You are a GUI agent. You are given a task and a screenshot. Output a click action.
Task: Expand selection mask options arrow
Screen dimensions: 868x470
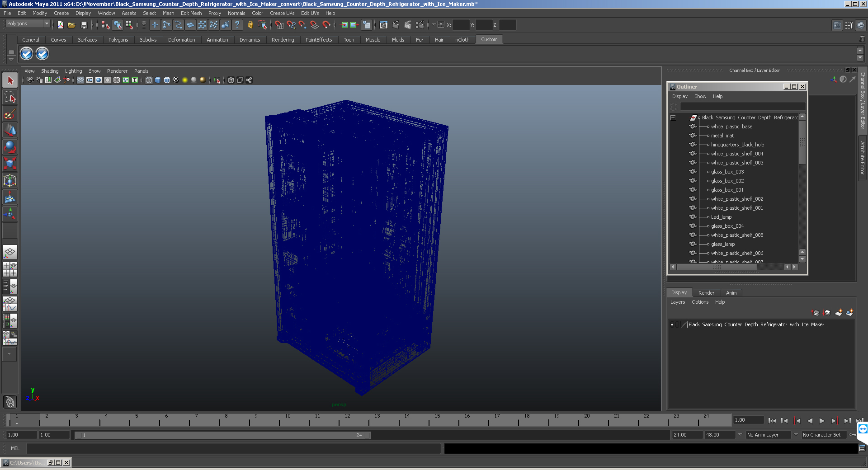144,25
